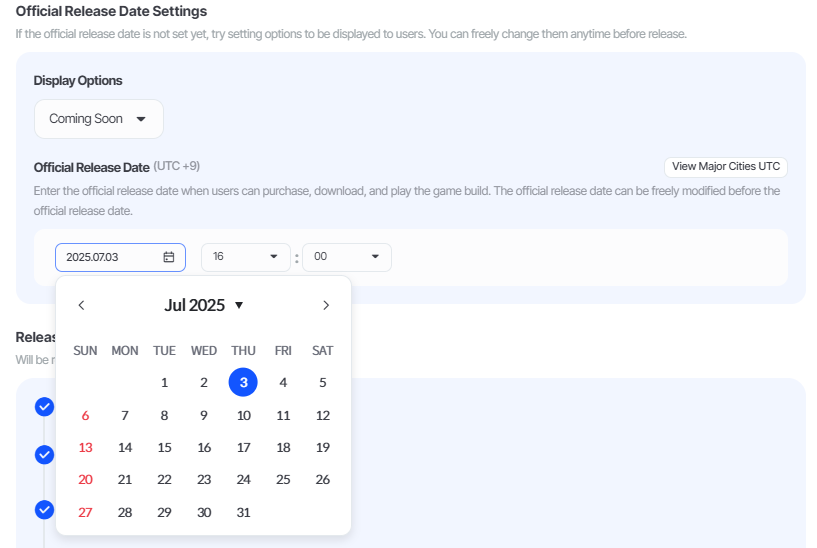Image resolution: width=817 pixels, height=548 pixels.
Task: Open the minute dropdown showing 00
Action: 346,257
